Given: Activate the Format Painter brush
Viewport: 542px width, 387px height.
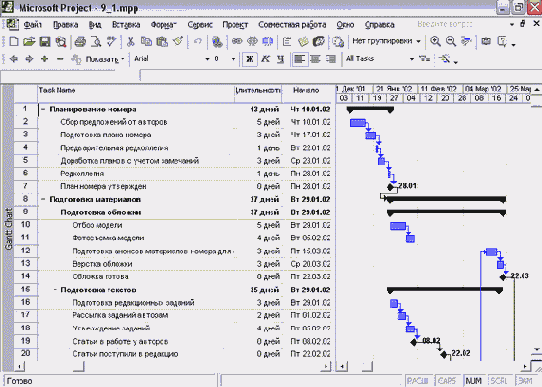Looking at the screenshot, I should coord(178,42).
